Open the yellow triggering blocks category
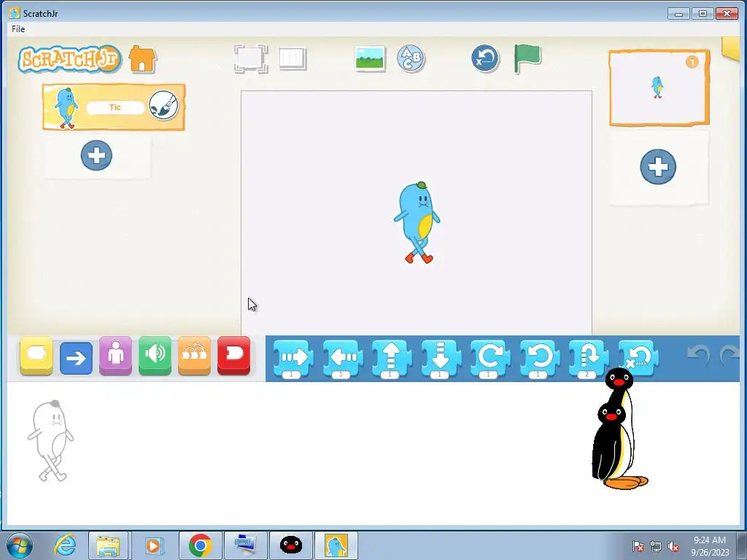Screen dimensions: 747x560 (x=36, y=356)
